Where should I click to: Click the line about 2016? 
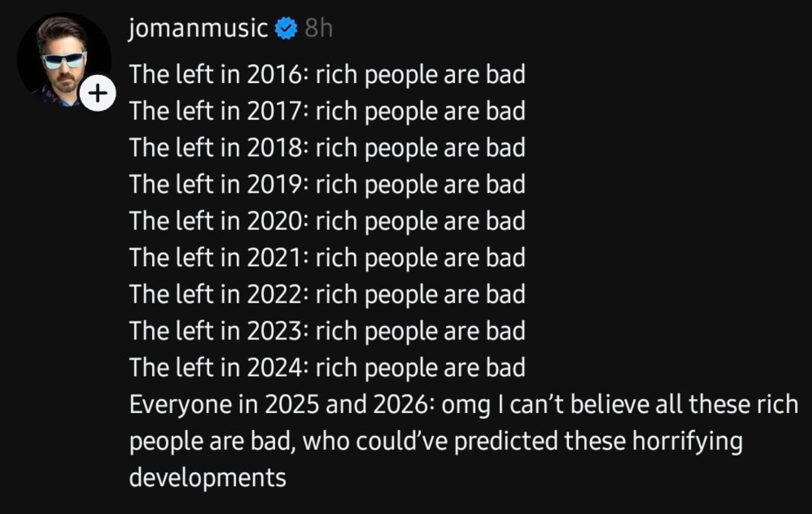click(327, 75)
